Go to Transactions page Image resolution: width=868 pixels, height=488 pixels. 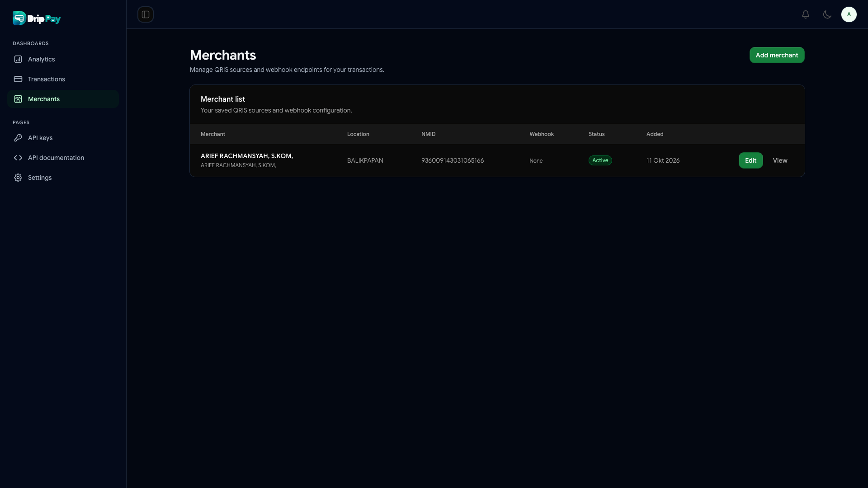(x=63, y=79)
